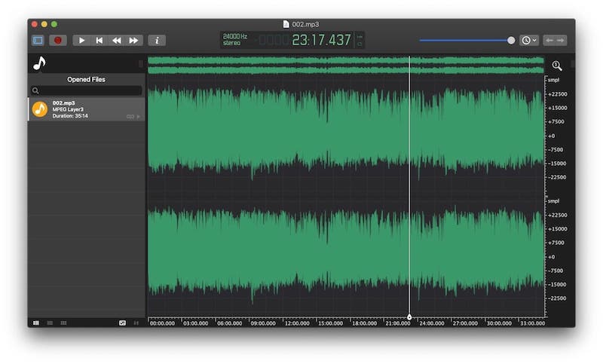This screenshot has height=364, width=603.
Task: Click the Opened Files search field
Action: coord(87,90)
